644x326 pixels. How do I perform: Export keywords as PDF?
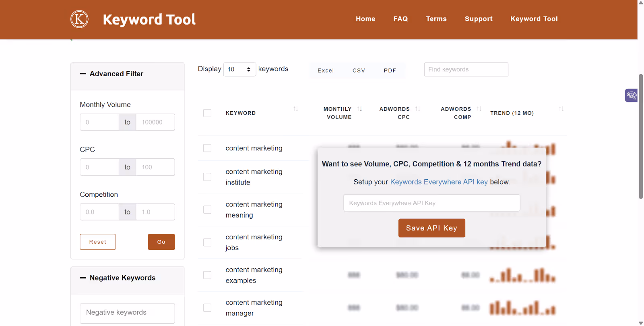point(390,71)
